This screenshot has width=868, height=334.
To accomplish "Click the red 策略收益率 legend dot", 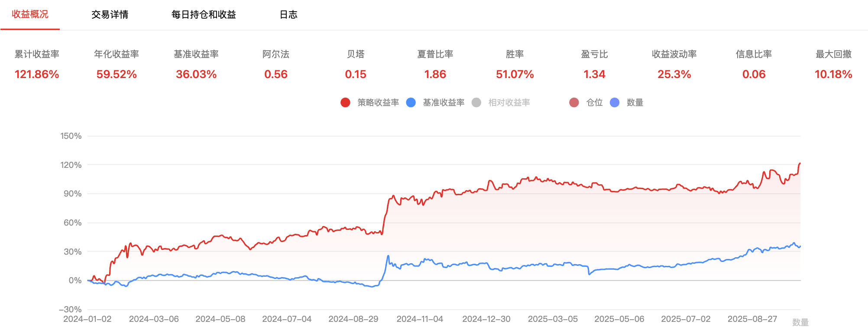I will [x=345, y=102].
